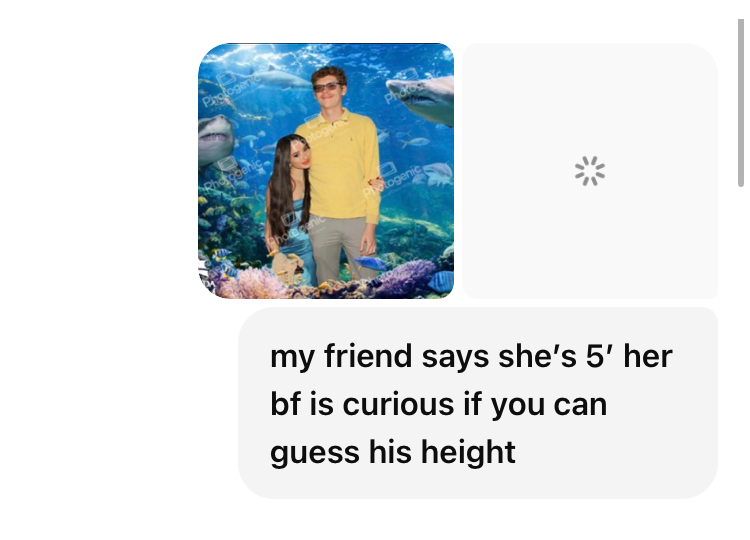
Task: Grab the vertical scrollbar thumb
Action: [741, 103]
